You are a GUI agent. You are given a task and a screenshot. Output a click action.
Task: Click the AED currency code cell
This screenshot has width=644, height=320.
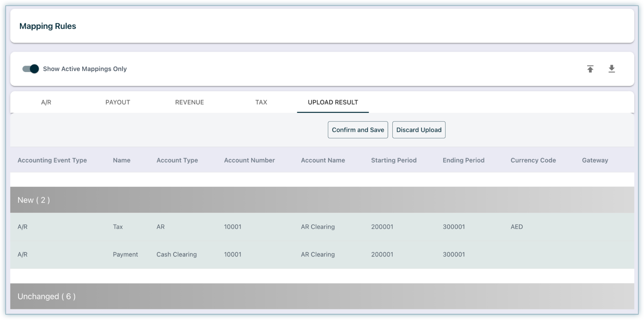click(517, 227)
